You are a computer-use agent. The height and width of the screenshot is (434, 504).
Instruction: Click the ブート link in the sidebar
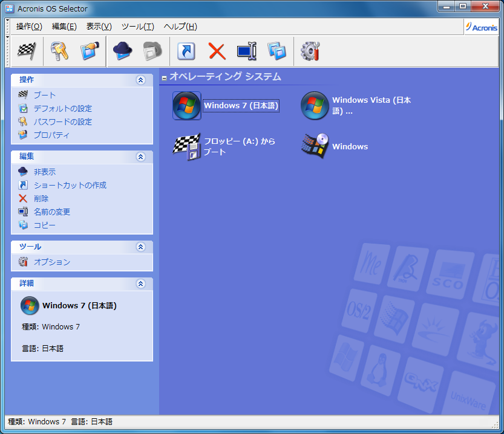click(x=45, y=95)
